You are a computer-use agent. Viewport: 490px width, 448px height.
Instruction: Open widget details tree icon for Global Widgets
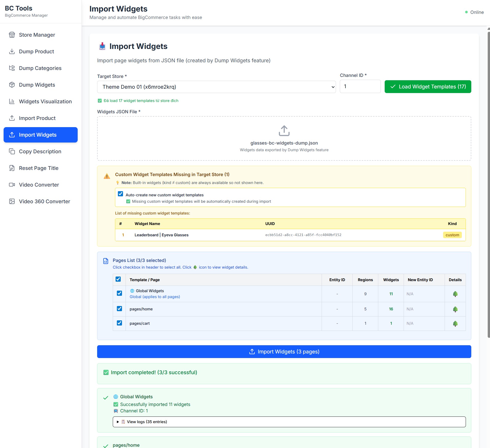click(x=455, y=294)
